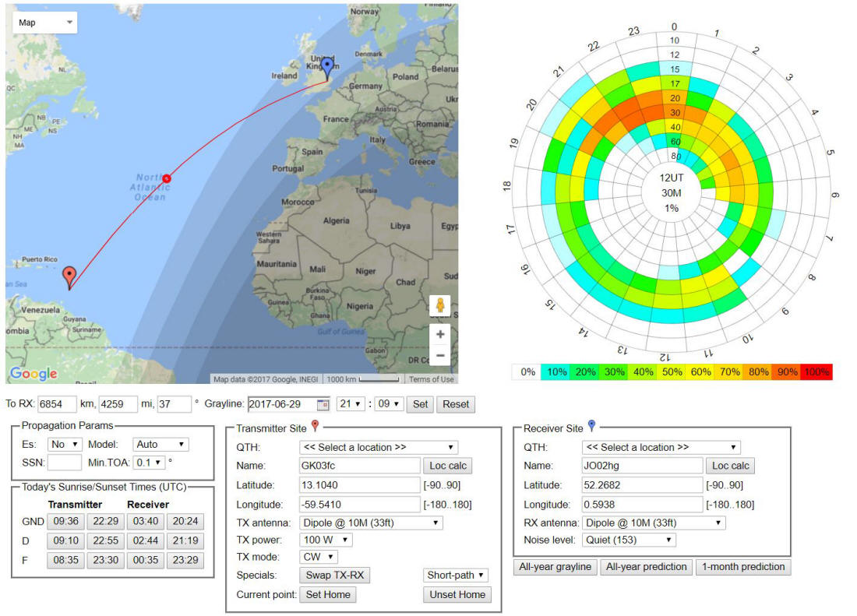Click the Set grayline button

420,404
